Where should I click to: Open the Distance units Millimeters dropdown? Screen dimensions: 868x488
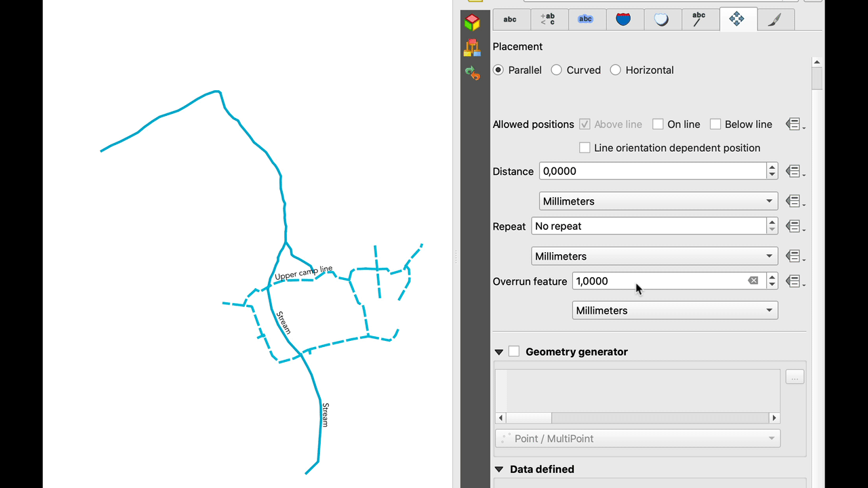click(658, 201)
